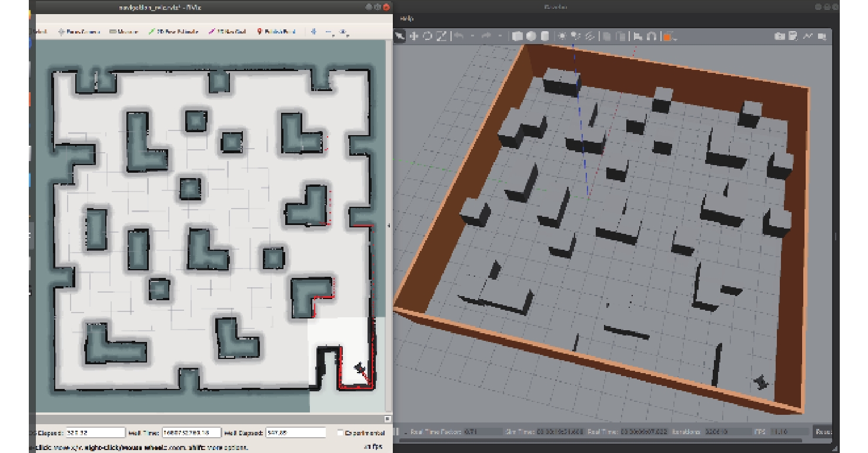
Task: Toggle the Experimental checkbox in RViz
Action: [x=340, y=433]
